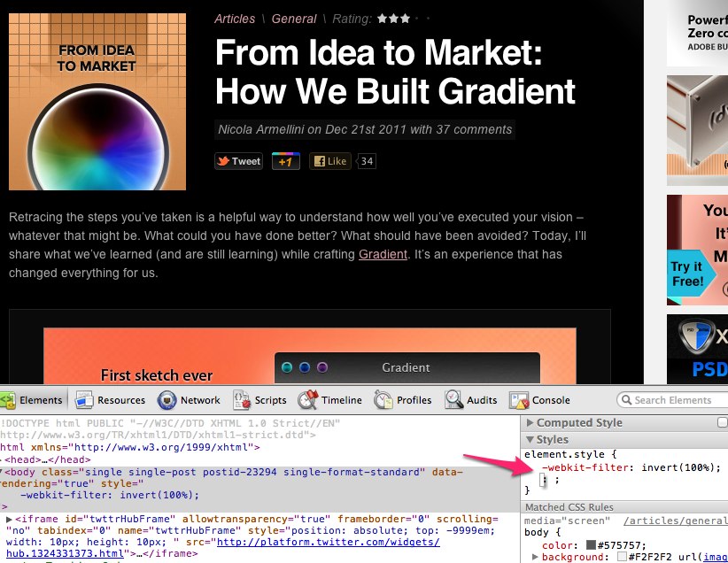Open the Audits magnifier icon
Screen dimensions: 728x563
[453, 399]
